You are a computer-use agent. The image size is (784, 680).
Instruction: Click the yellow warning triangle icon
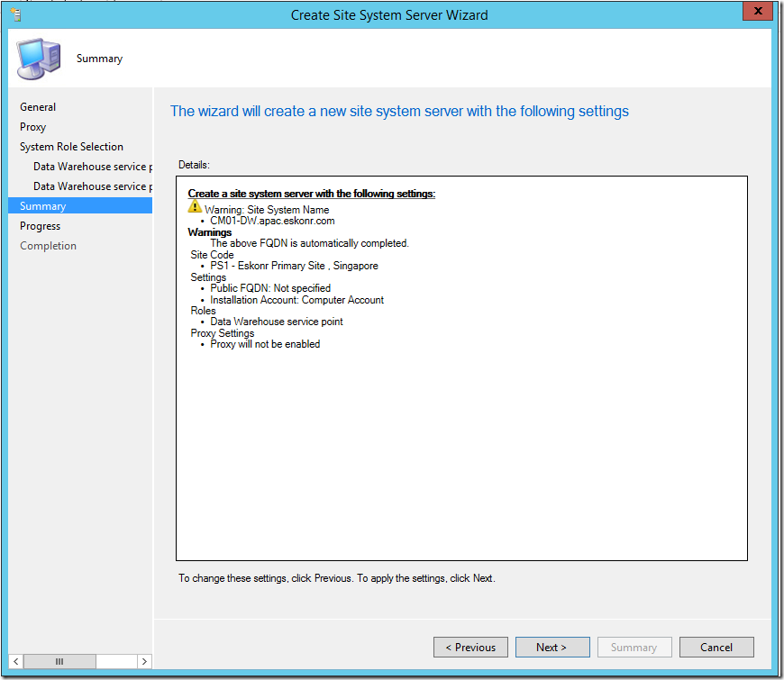click(195, 206)
